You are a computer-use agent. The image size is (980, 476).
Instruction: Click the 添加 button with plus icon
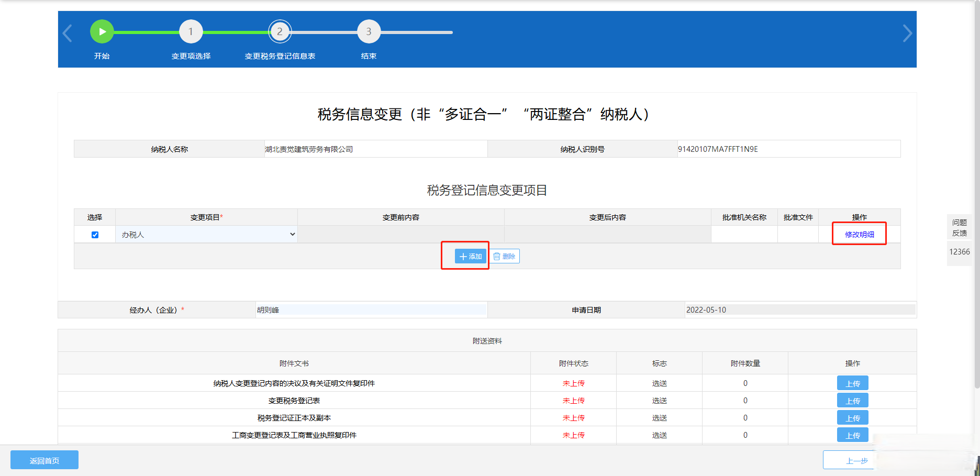(x=470, y=256)
